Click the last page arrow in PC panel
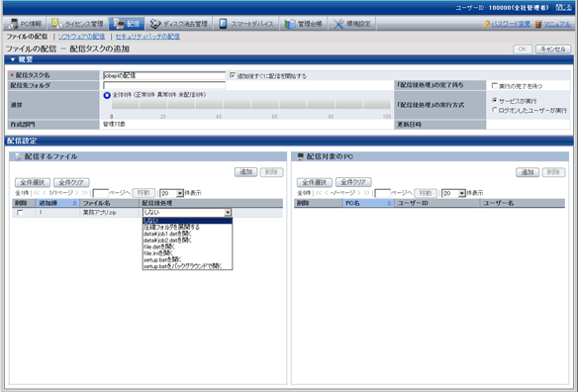The image size is (578, 392). (x=367, y=193)
